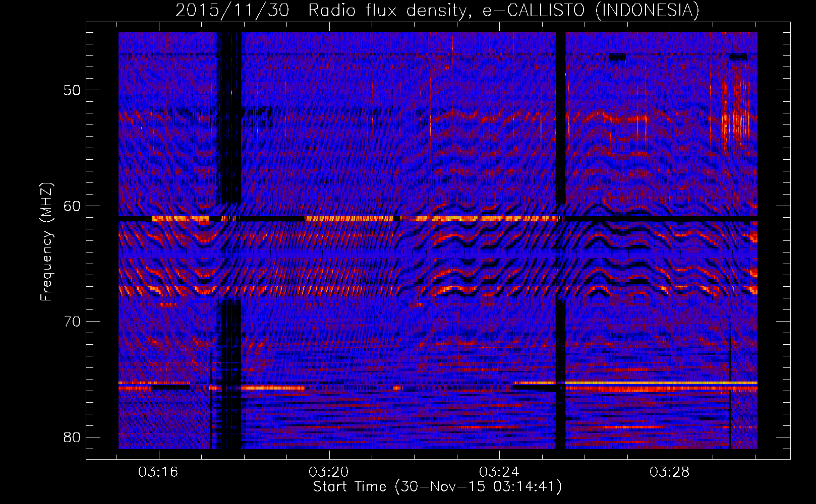This screenshot has height=504, width=816.
Task: Click the 03:28 time tick label
Action: tap(669, 472)
